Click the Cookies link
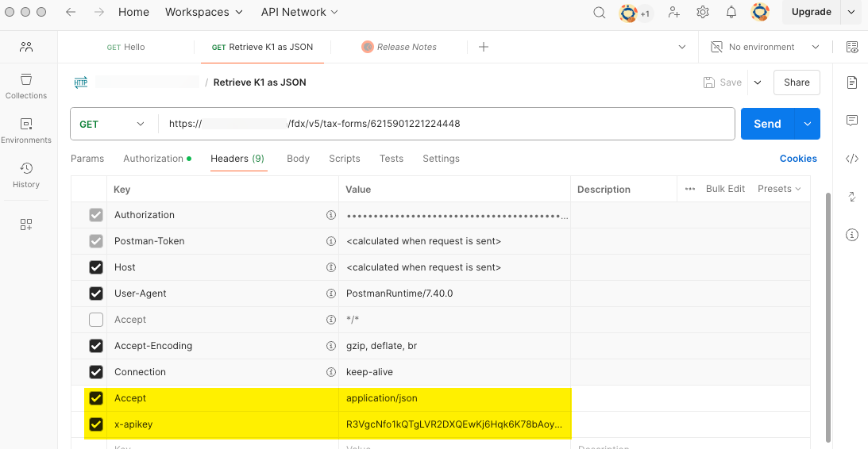 pos(798,159)
